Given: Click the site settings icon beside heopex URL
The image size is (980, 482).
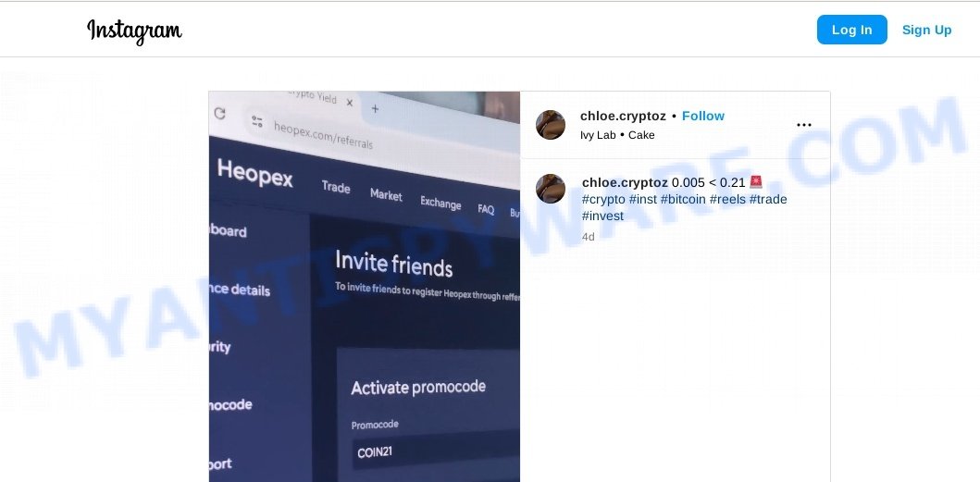Looking at the screenshot, I should click(x=257, y=121).
